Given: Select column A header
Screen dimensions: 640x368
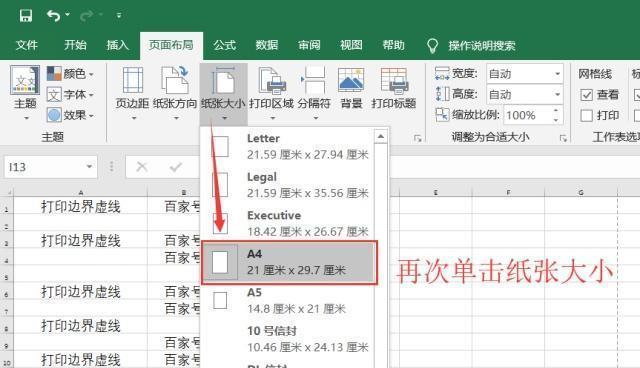Looking at the screenshot, I should (80, 192).
